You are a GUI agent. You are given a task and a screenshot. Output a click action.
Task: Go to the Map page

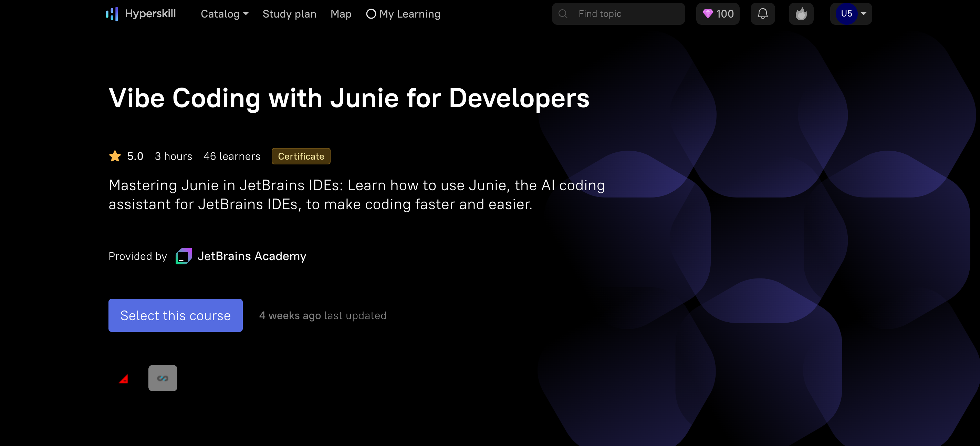(341, 14)
